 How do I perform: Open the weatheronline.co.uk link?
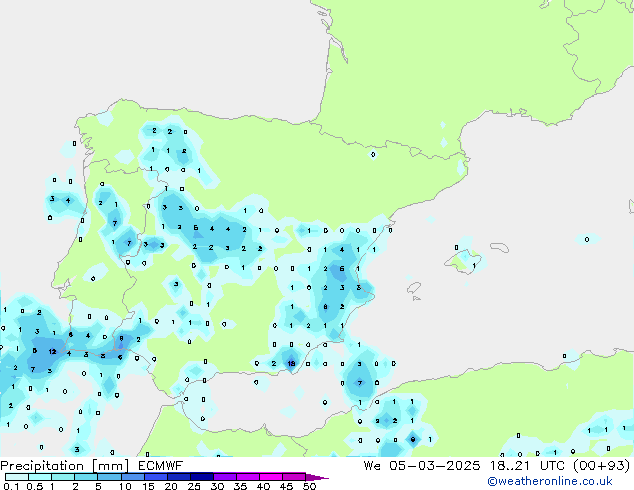point(549,481)
